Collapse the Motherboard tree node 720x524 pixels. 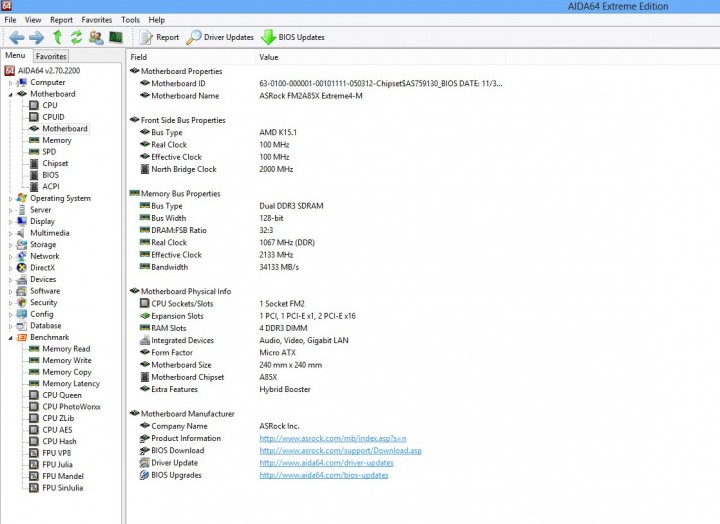[x=10, y=94]
